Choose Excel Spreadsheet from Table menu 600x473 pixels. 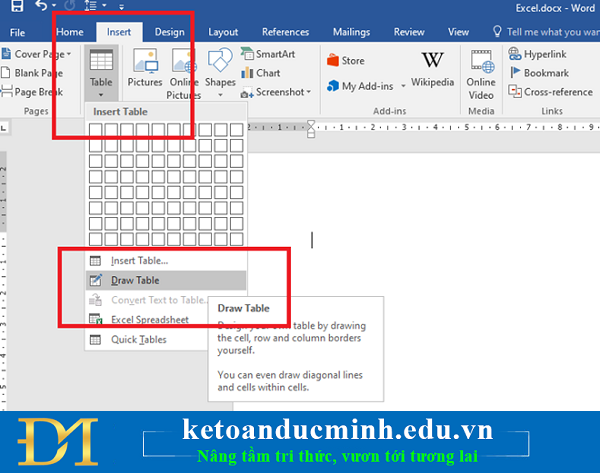coord(149,320)
